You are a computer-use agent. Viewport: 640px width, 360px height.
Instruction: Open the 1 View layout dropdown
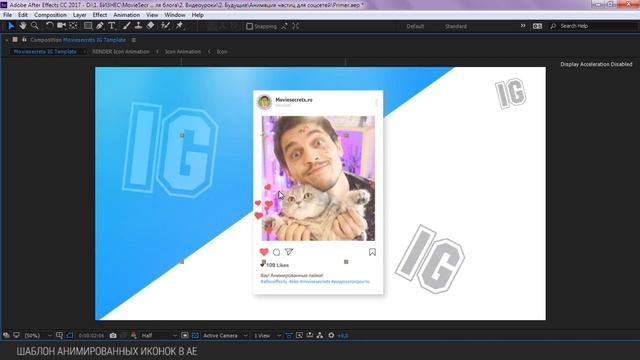click(267, 336)
